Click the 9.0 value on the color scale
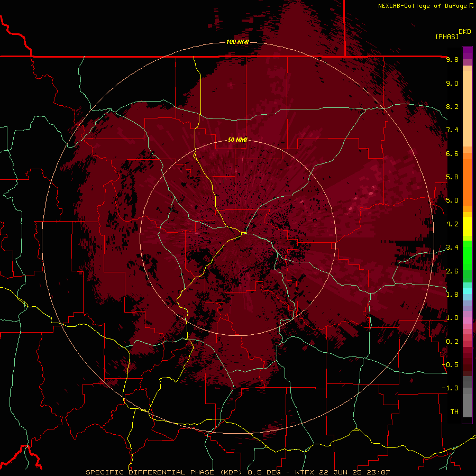Viewport: 476px width, 476px height. pyautogui.click(x=452, y=83)
